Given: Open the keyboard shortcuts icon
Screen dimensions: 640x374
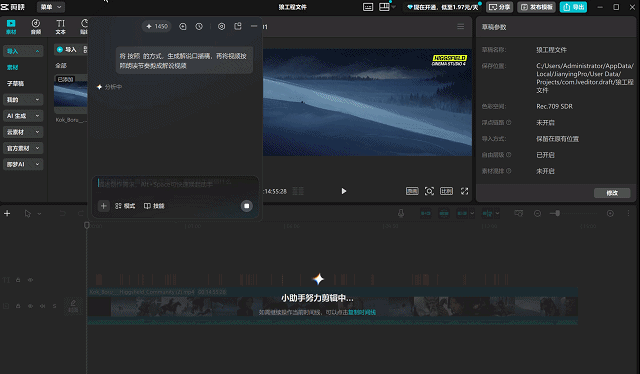Looking at the screenshot, I should click(368, 7).
